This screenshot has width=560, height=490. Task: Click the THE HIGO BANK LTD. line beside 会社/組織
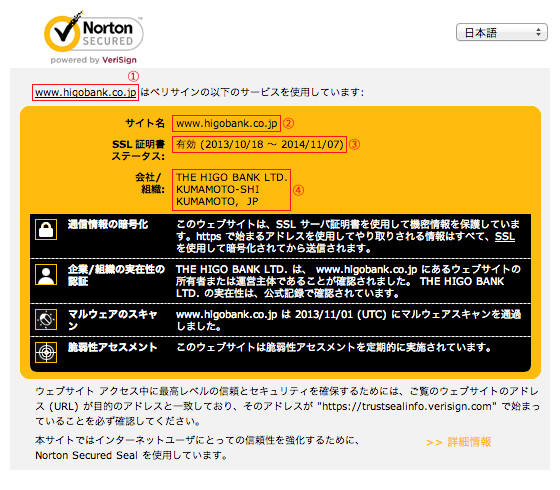click(231, 178)
